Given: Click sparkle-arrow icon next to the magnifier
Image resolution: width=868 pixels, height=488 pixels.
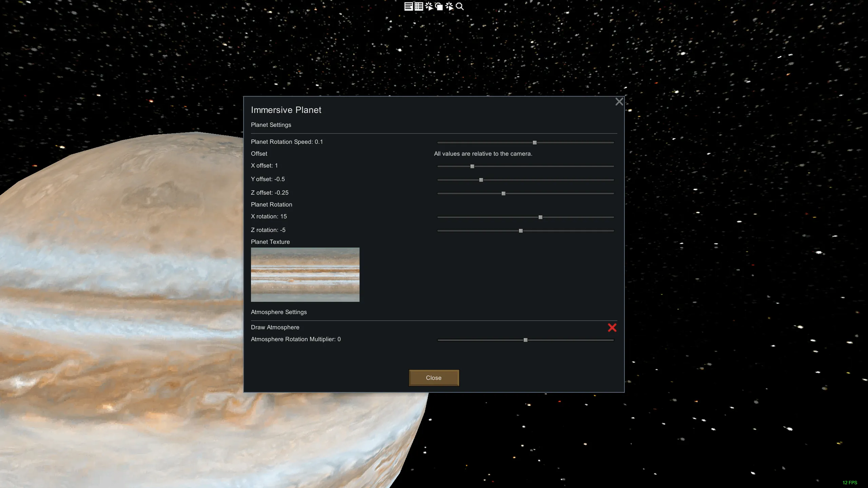Looking at the screenshot, I should (x=449, y=6).
